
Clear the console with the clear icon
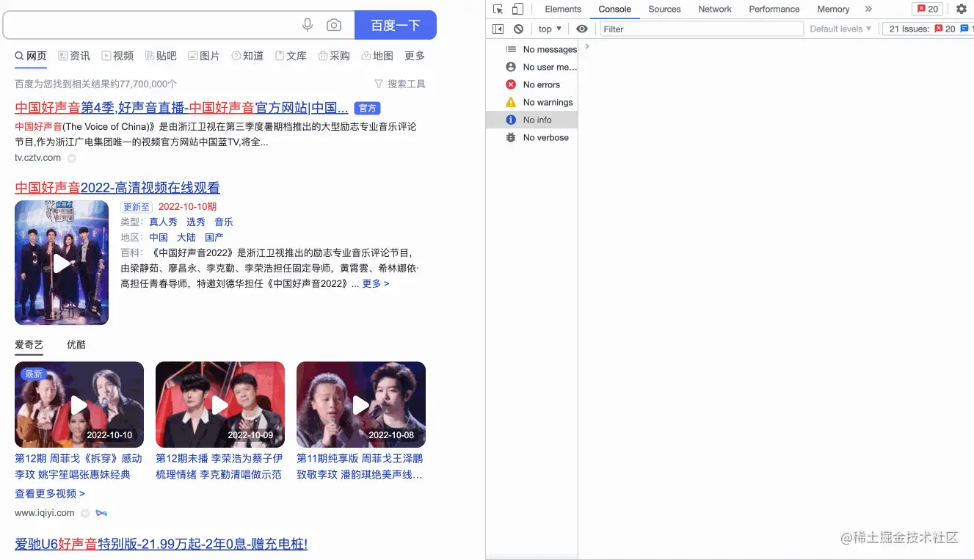tap(519, 29)
